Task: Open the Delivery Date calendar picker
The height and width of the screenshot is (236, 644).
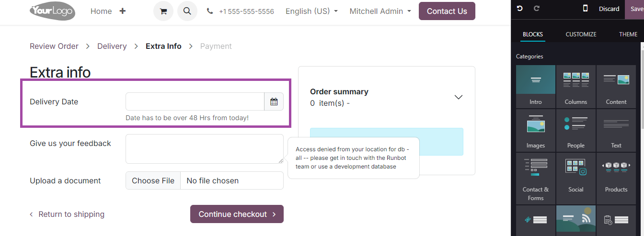Action: pos(274,101)
